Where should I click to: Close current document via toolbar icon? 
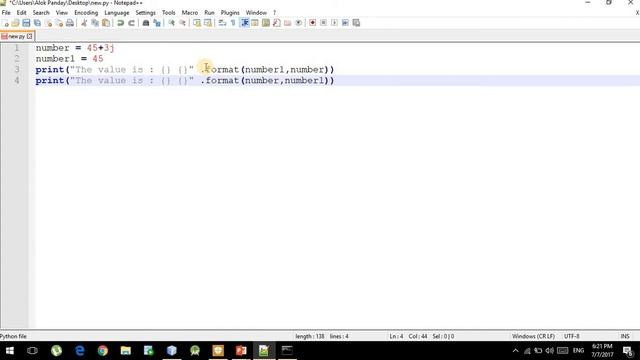click(x=48, y=23)
